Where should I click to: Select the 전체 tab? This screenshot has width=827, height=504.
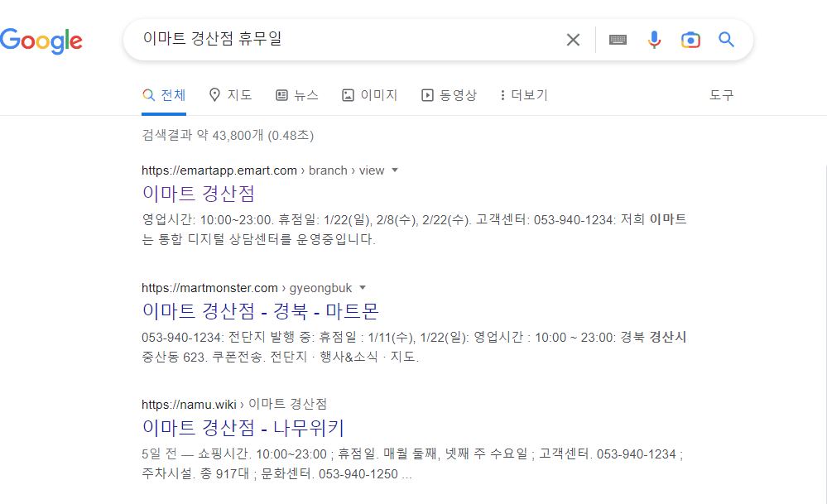tap(164, 95)
